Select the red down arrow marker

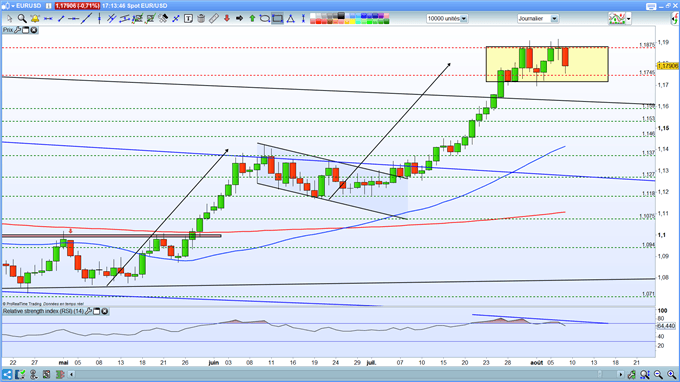coord(226,18)
